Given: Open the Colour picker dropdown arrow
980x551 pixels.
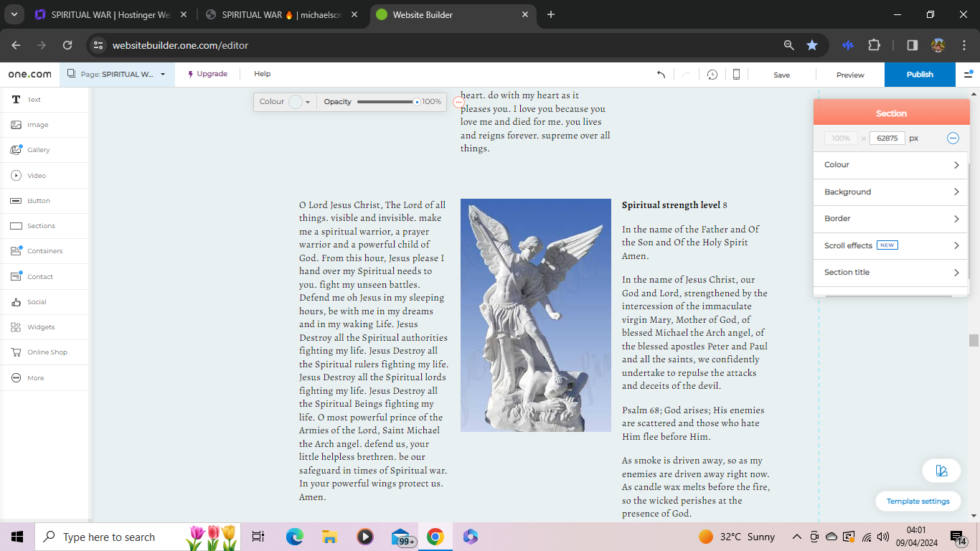Looking at the screenshot, I should click(x=308, y=102).
